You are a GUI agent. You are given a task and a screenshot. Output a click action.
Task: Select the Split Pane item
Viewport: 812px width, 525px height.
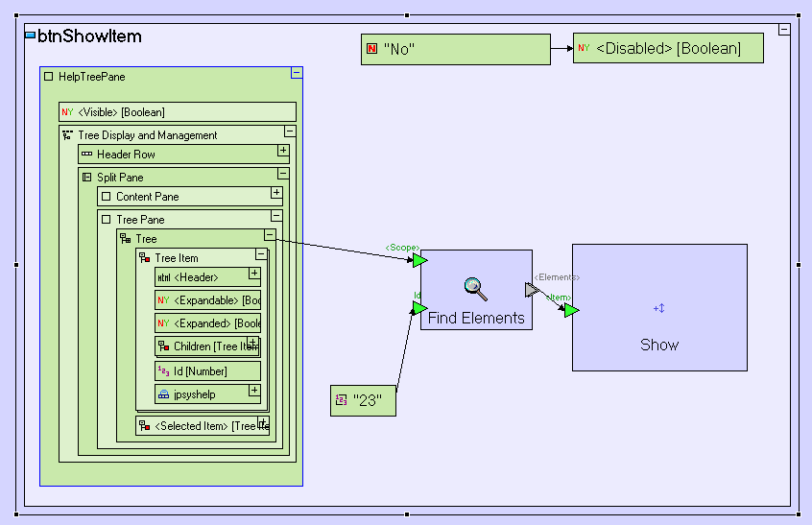click(120, 178)
